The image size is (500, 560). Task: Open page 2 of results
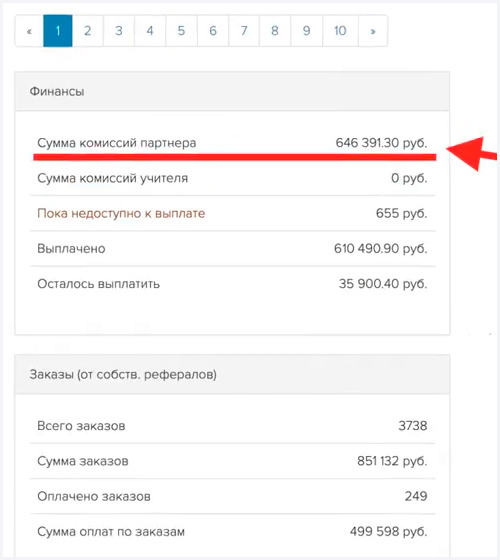pyautogui.click(x=88, y=31)
